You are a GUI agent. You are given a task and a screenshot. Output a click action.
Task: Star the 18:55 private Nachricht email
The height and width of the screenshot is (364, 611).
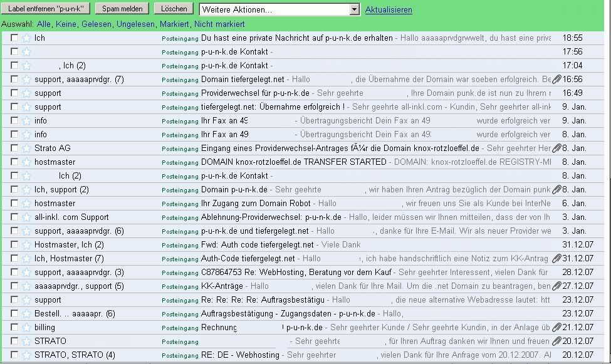pos(26,38)
